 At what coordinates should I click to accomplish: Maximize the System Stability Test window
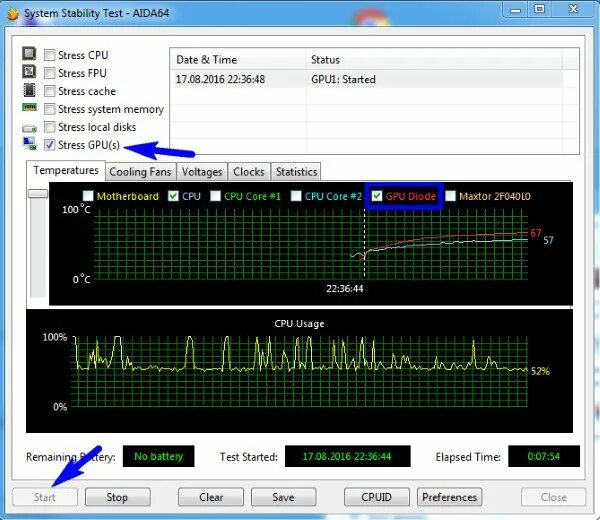click(x=540, y=9)
